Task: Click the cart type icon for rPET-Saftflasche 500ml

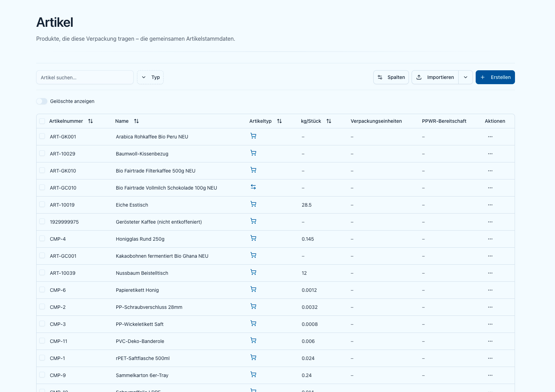Action: 253,358
